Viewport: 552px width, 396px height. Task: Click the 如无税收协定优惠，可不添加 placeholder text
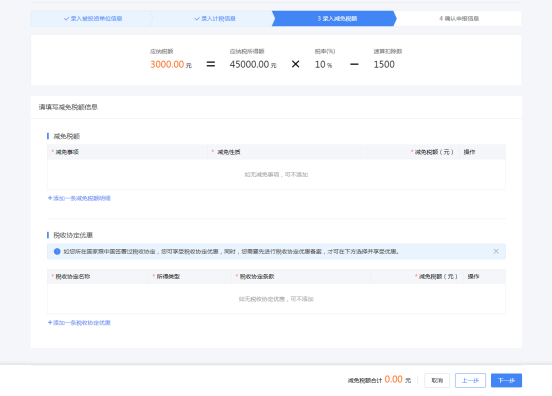point(276,299)
